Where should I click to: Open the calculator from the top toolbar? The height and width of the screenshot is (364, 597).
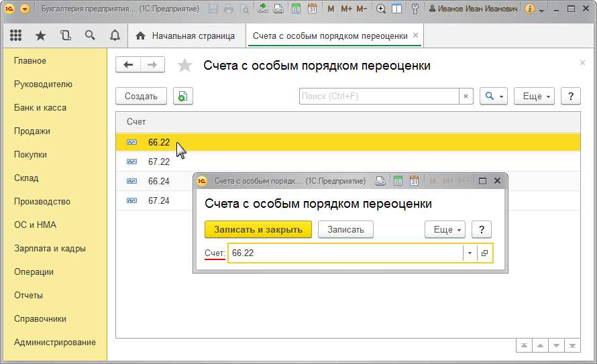(x=296, y=9)
